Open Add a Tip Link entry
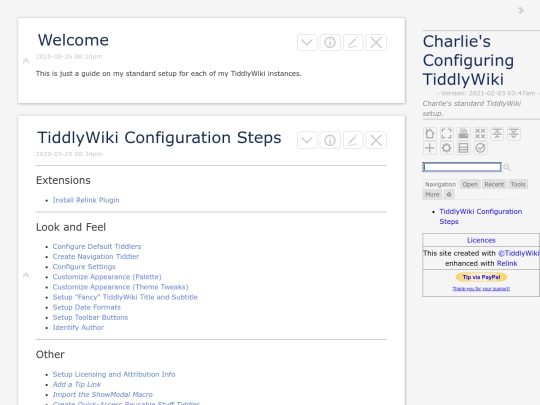Image resolution: width=540 pixels, height=405 pixels. [x=77, y=384]
